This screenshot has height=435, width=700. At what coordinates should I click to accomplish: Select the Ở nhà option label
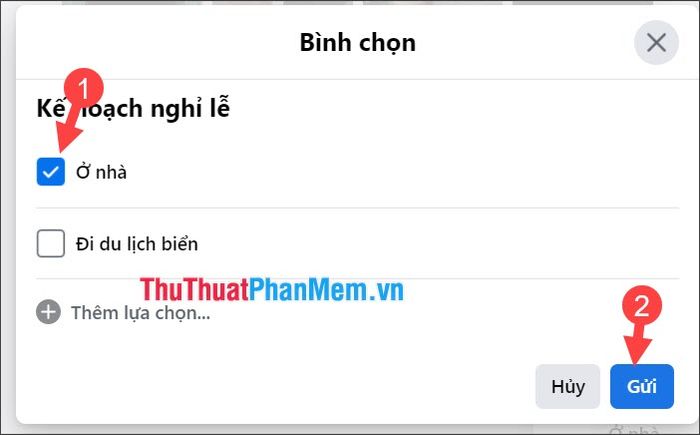pyautogui.click(x=101, y=172)
